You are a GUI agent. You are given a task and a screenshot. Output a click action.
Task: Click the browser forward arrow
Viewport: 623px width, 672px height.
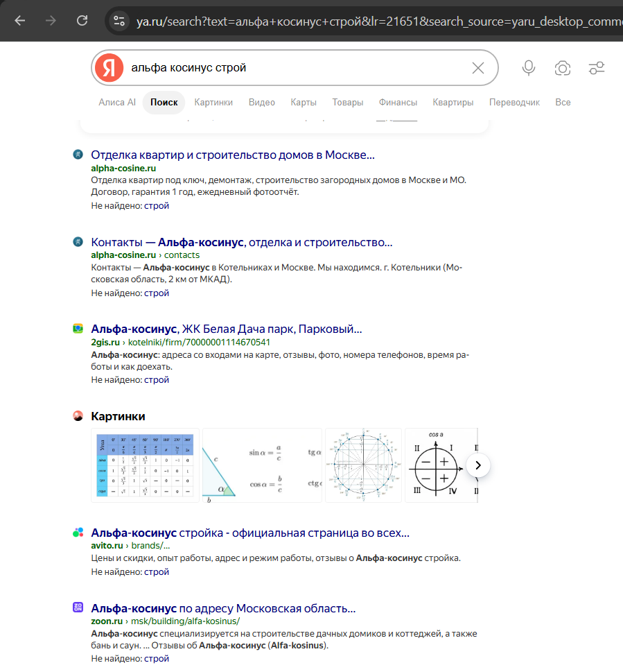[x=51, y=21]
